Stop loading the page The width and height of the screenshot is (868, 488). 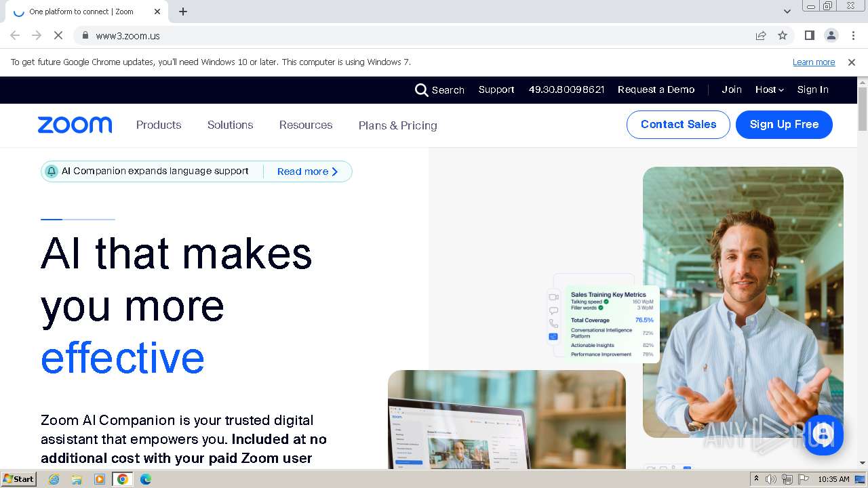pos(58,35)
